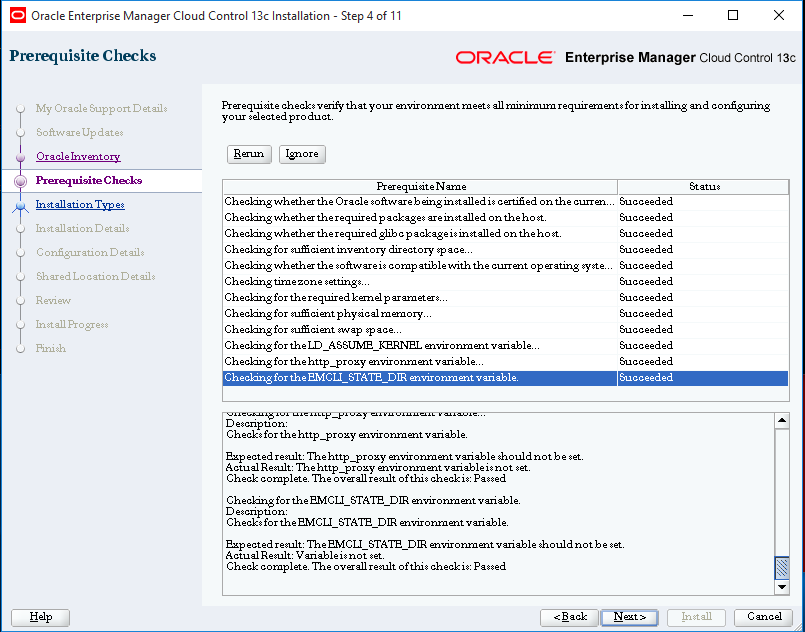Screen dimensions: 805x632
Task: Open Help
Action: [x=40, y=617]
